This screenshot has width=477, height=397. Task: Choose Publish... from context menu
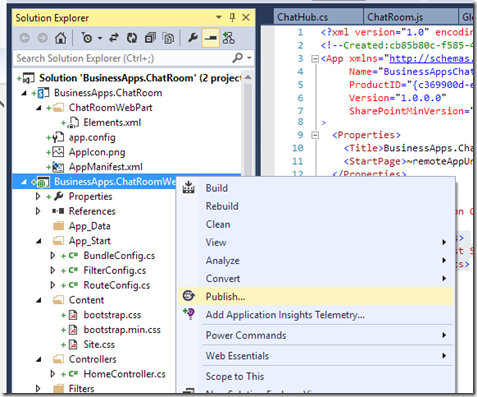click(316, 296)
